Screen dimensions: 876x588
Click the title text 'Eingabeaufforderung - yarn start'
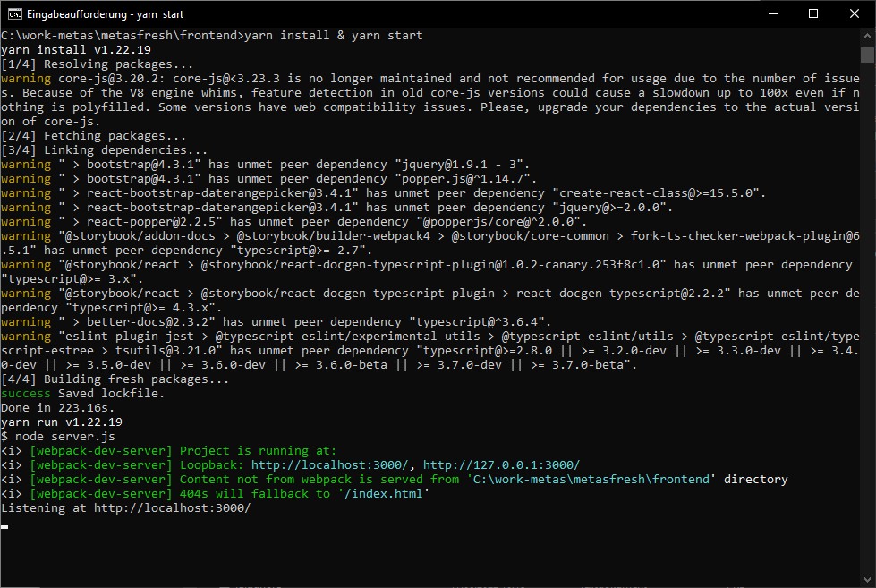(x=105, y=14)
